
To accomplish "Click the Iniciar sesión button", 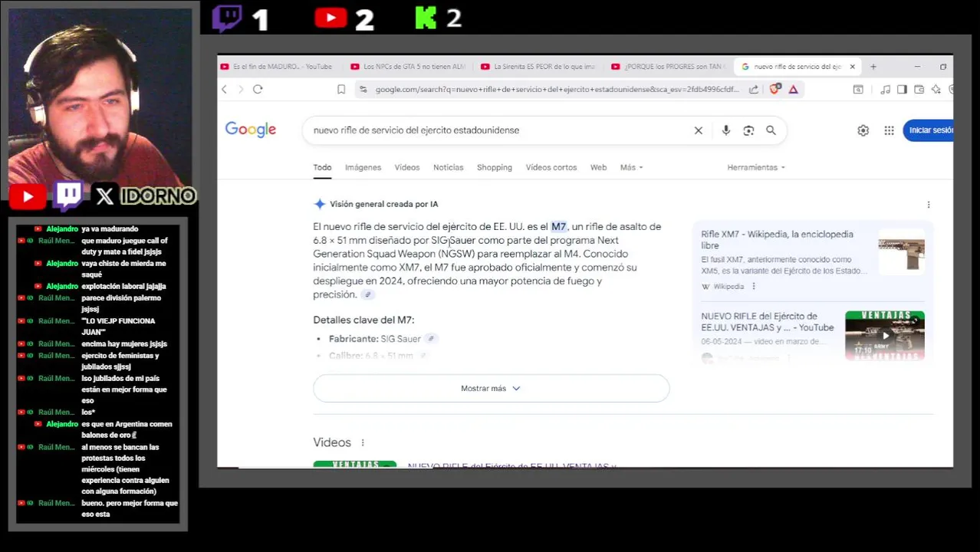I will click(x=929, y=130).
